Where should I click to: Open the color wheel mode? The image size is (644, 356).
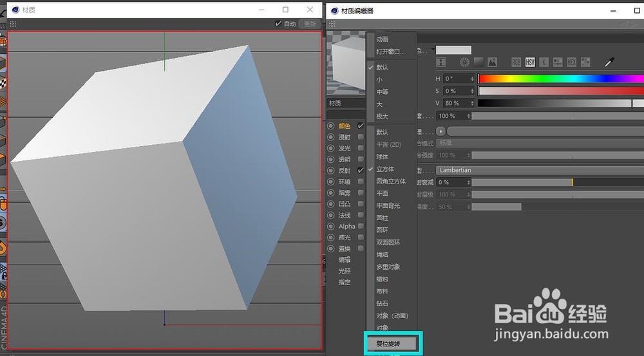(x=464, y=62)
